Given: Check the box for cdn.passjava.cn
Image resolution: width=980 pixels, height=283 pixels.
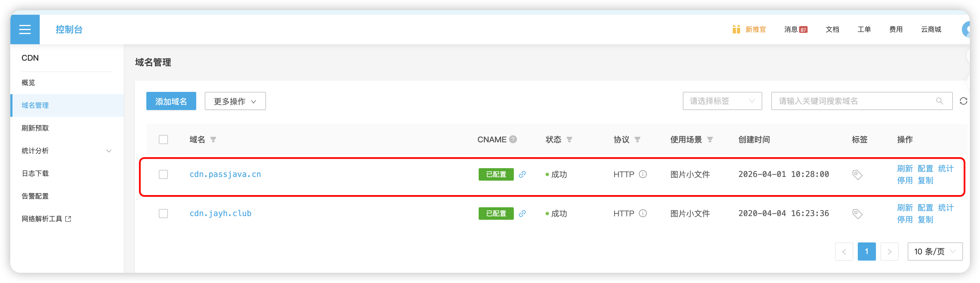Looking at the screenshot, I should [163, 175].
